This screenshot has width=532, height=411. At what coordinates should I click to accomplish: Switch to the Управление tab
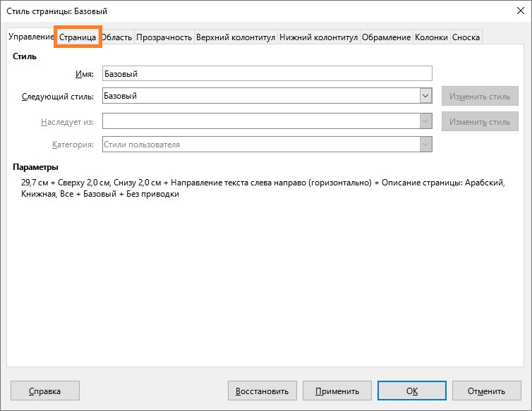click(30, 37)
